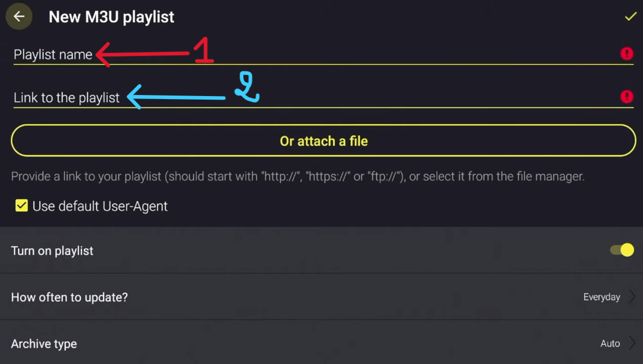The height and width of the screenshot is (364, 643).
Task: Click the red error icon beside Link field
Action: (x=627, y=97)
